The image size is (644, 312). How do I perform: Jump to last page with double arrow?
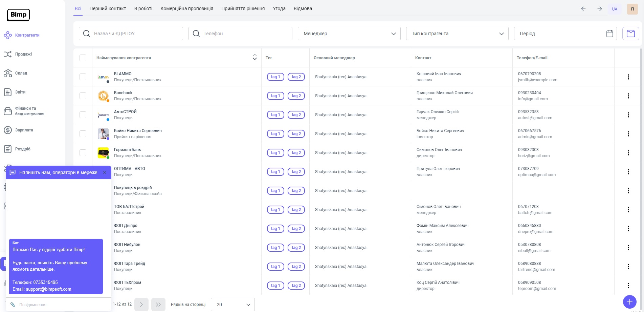158,305
